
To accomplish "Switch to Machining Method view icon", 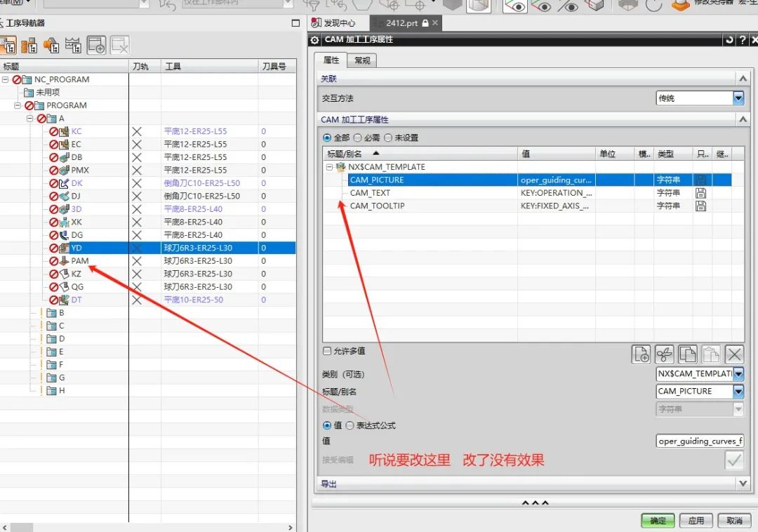I will (x=73, y=46).
